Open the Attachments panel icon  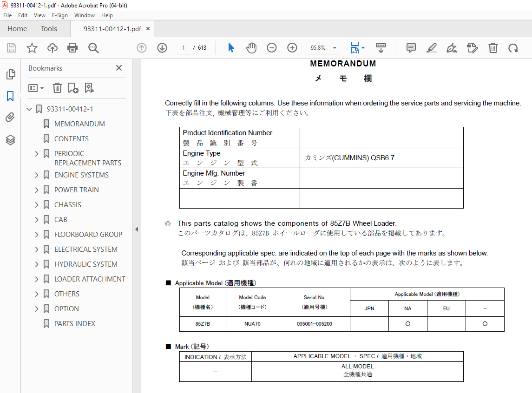[10, 118]
